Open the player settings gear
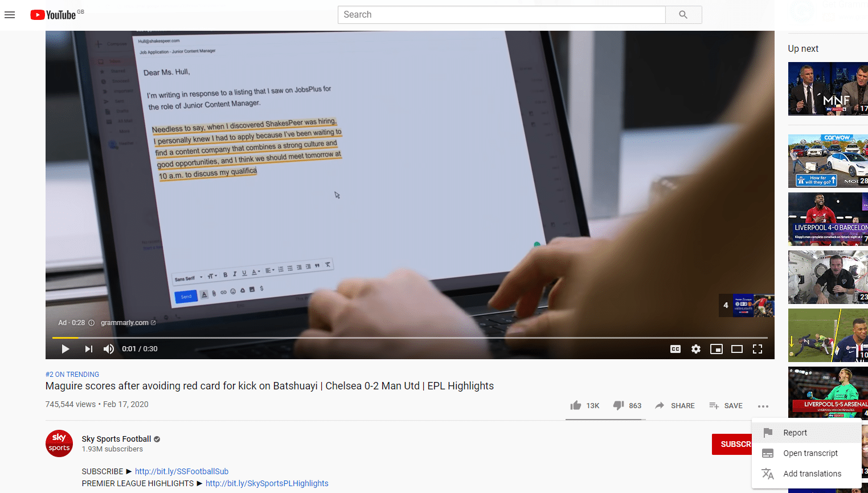Image resolution: width=868 pixels, height=493 pixels. click(696, 349)
